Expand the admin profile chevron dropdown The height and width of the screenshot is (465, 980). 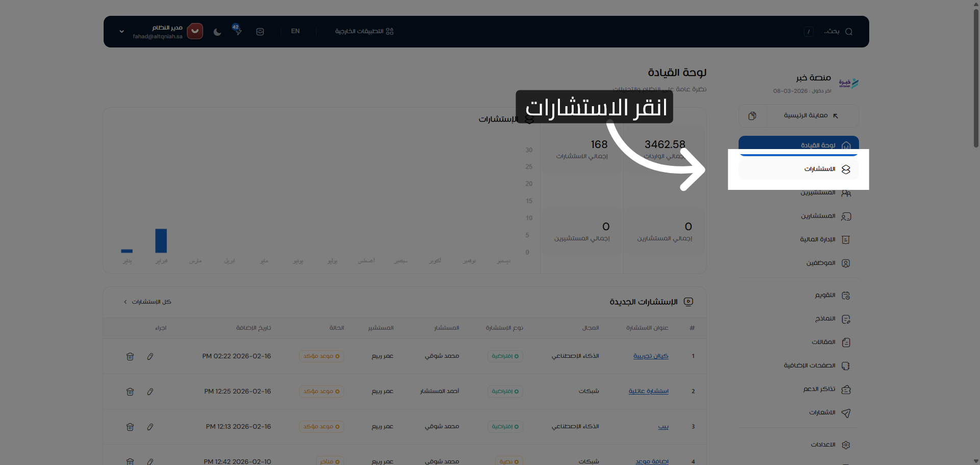click(121, 31)
